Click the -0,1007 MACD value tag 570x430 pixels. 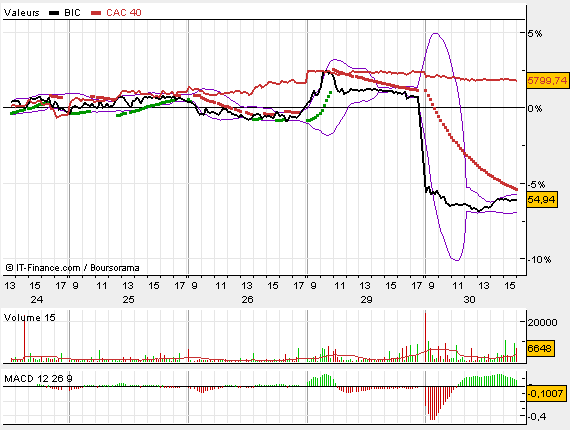546,393
